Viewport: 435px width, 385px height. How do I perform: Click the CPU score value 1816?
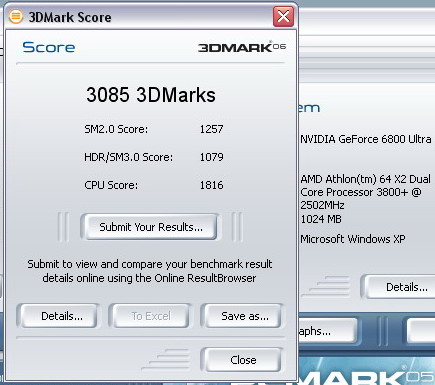tap(211, 185)
